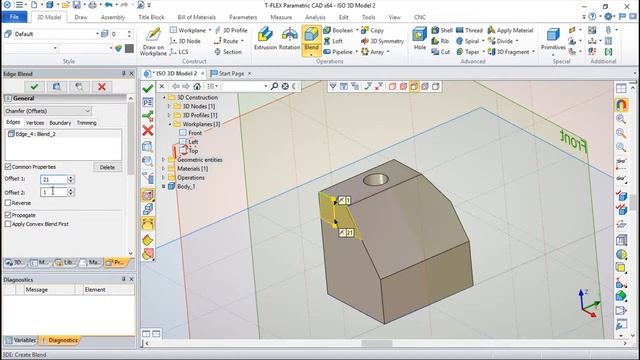Select the Extrusion operation icon

pos(265,39)
